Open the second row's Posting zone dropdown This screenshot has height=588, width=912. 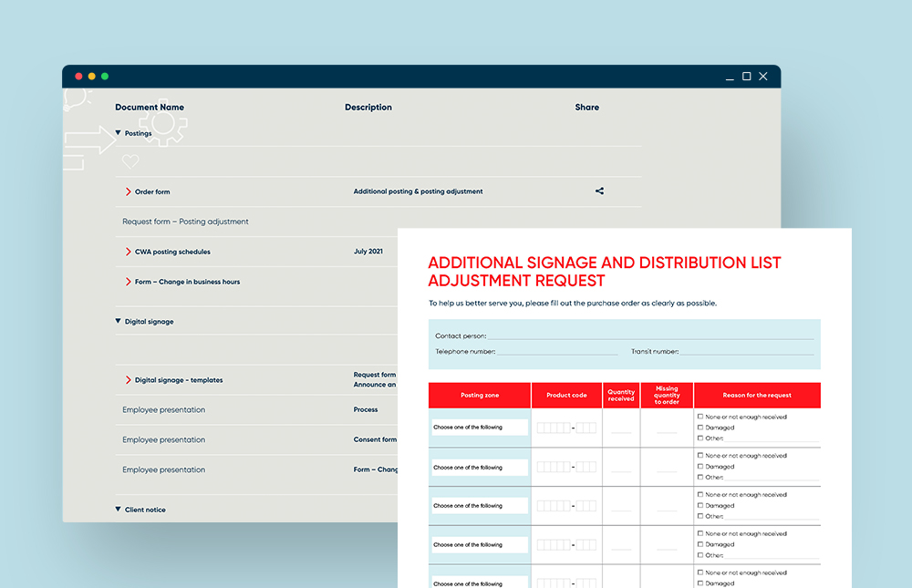coord(480,468)
